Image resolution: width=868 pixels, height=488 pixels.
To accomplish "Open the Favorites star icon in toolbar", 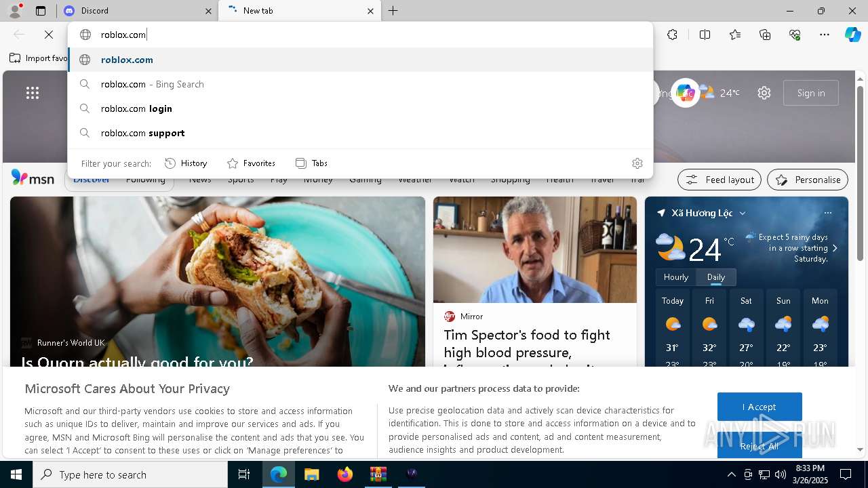I will click(735, 35).
